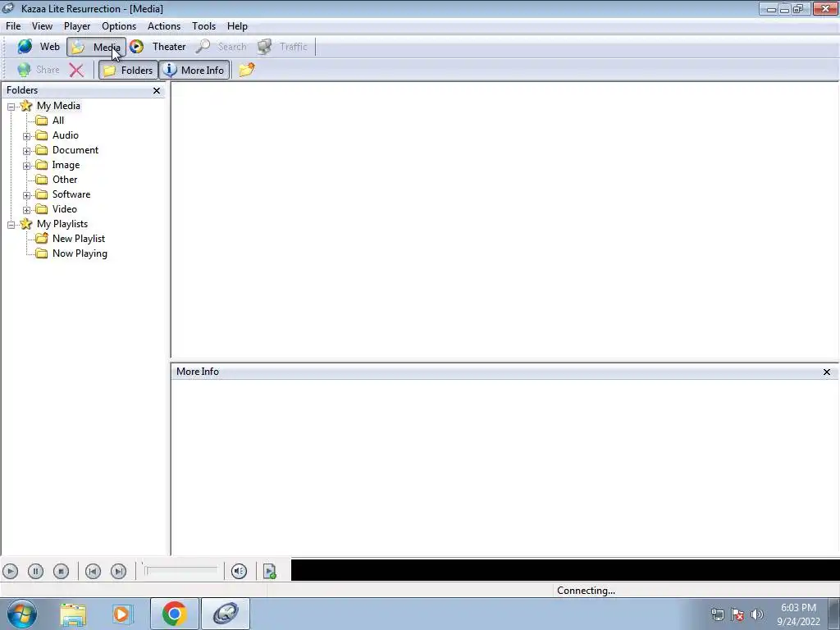This screenshot has width=840, height=630.
Task: Expand the Video folder node
Action: pyautogui.click(x=26, y=210)
